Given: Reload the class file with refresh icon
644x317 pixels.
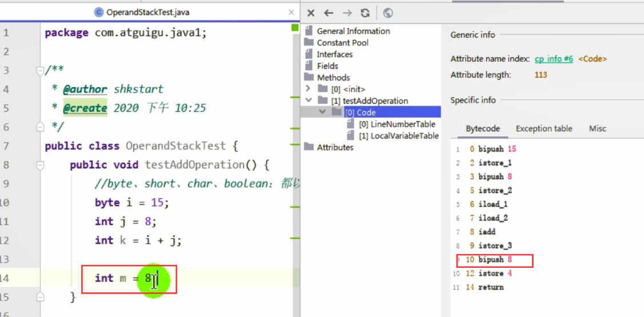Looking at the screenshot, I should (x=365, y=13).
